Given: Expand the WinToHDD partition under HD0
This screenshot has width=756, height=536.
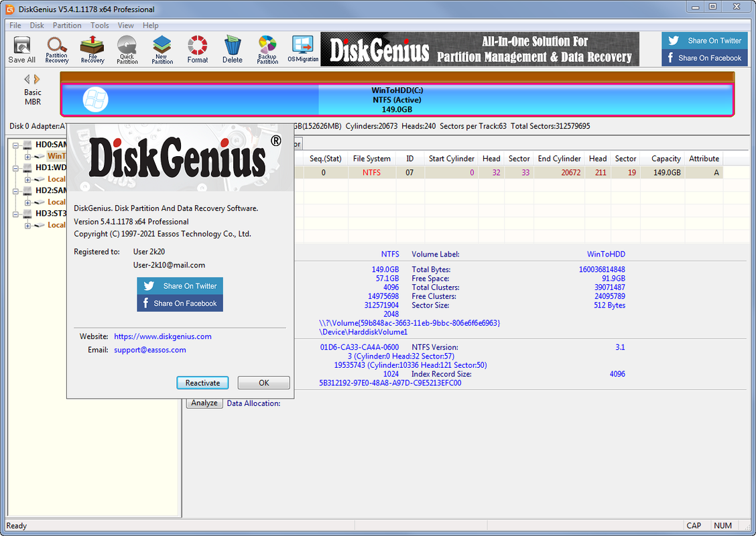Looking at the screenshot, I should point(27,157).
